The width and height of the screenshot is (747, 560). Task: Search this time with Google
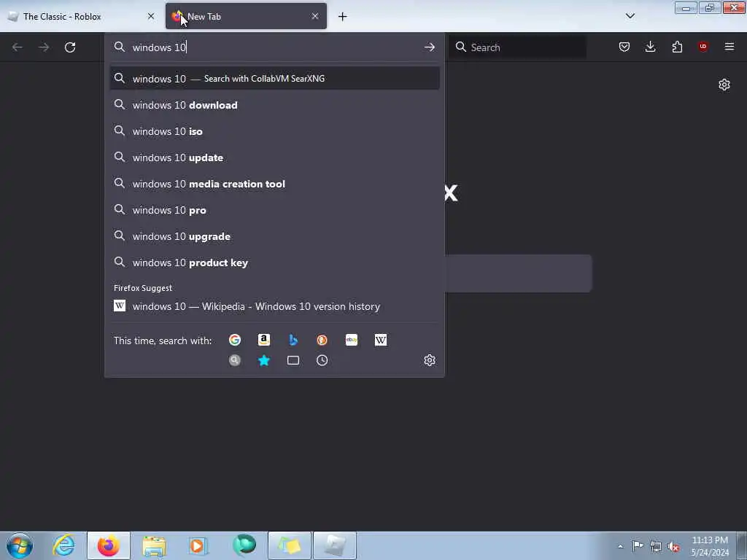[x=234, y=340]
